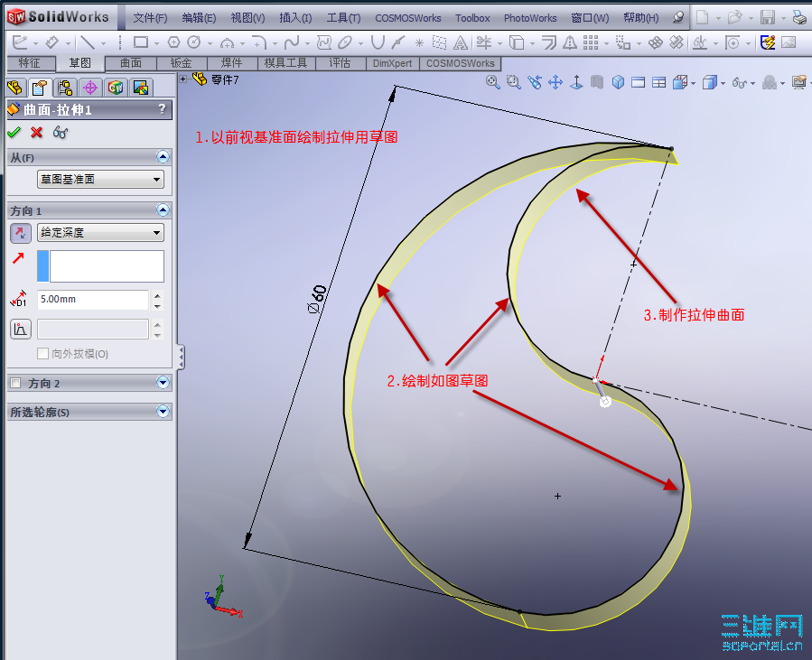Toggle the draft on/off button
This screenshot has width=812, height=660.
(21, 330)
